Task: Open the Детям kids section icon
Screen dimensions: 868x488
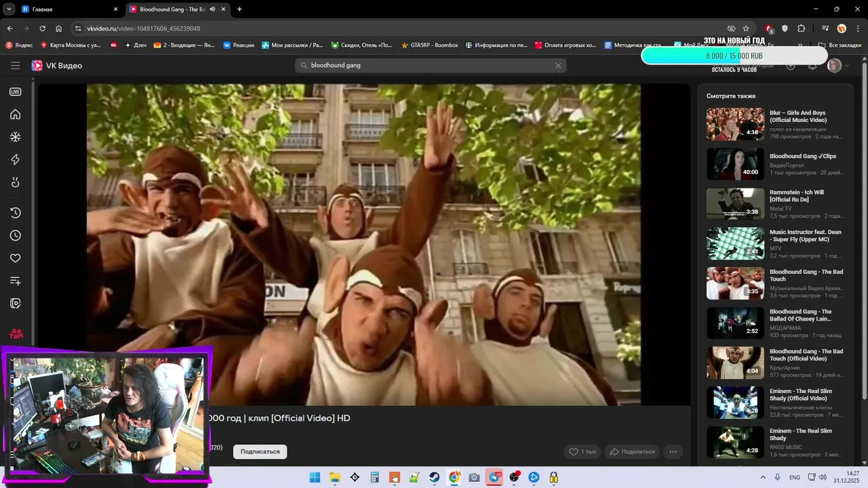Action: [15, 334]
